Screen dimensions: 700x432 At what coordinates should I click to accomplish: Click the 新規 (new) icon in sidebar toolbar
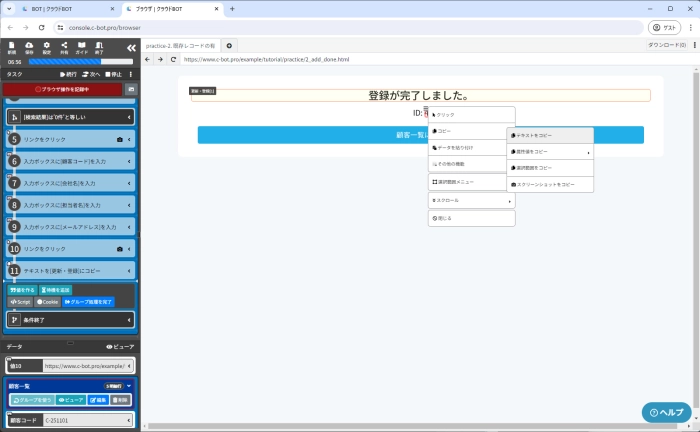click(12, 47)
